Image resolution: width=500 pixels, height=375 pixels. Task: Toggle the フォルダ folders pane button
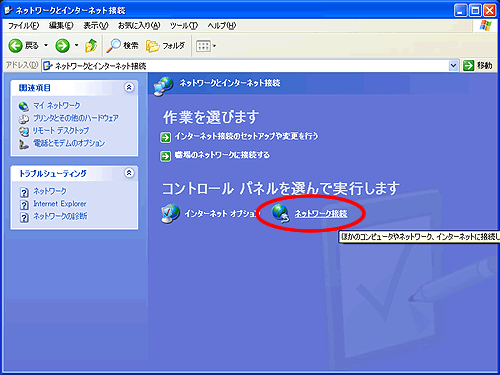(165, 46)
